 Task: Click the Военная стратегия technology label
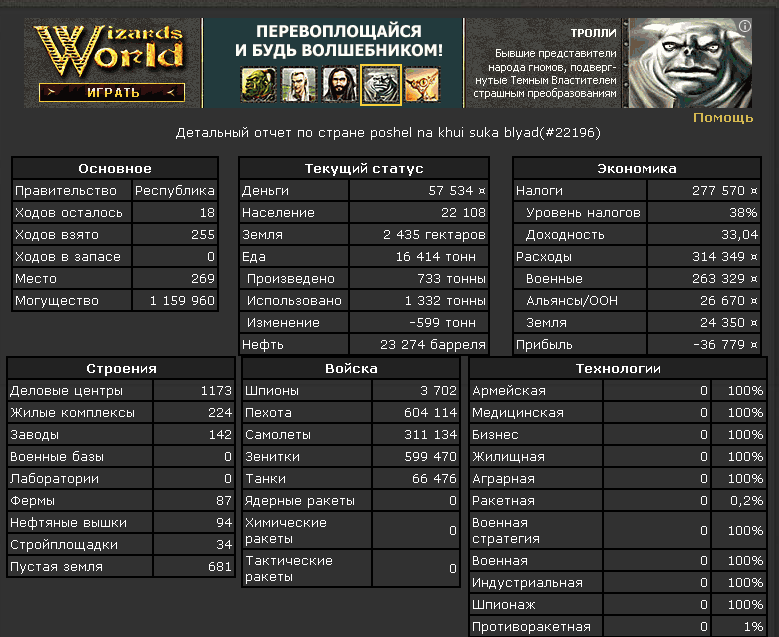(x=506, y=531)
